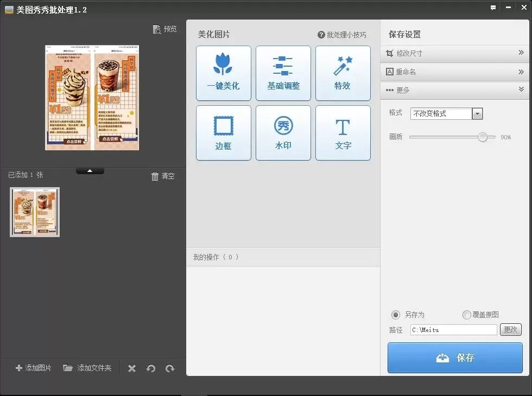Open 批处理小技巧 batch processing tips

tap(344, 34)
